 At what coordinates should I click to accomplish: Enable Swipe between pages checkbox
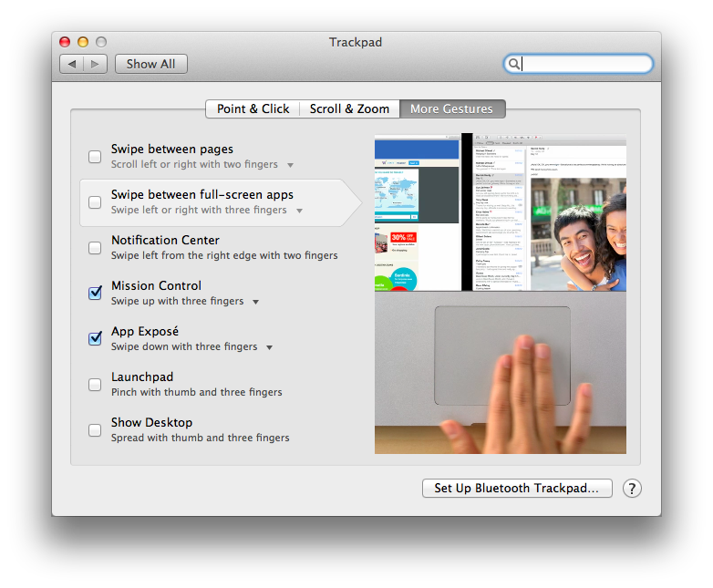(x=95, y=157)
